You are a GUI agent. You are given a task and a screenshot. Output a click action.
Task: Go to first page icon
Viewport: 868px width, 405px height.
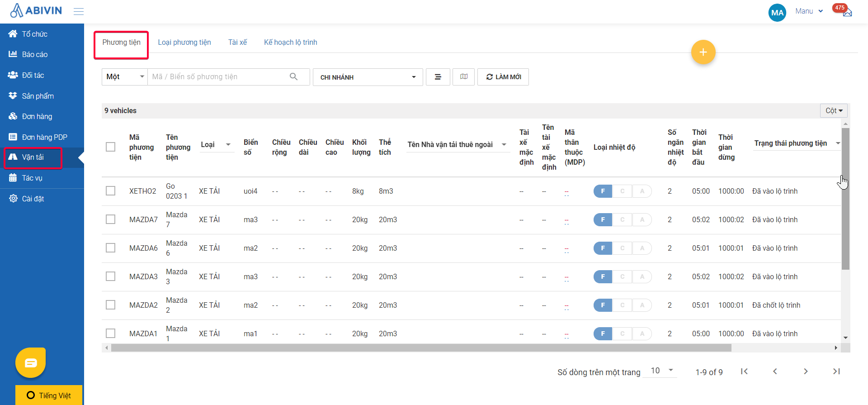point(744,372)
